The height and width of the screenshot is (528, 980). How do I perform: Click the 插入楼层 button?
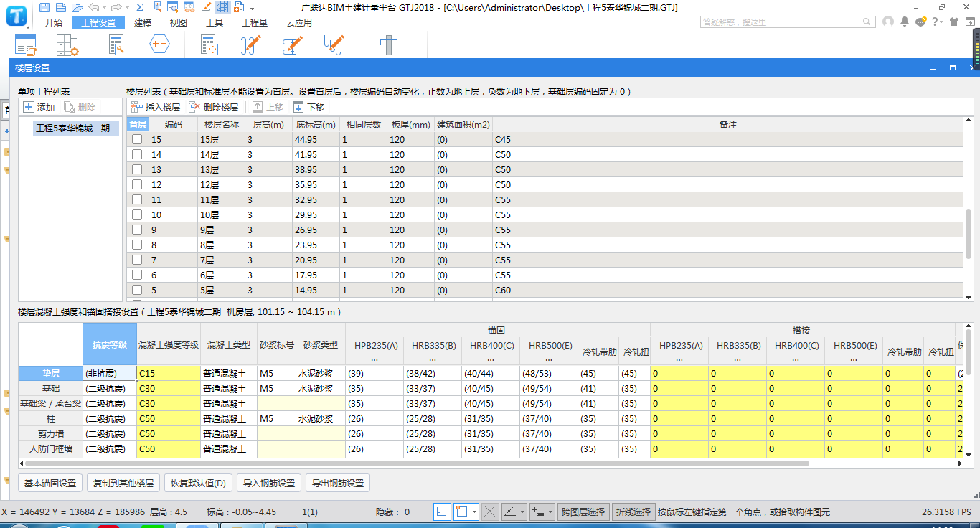click(156, 108)
